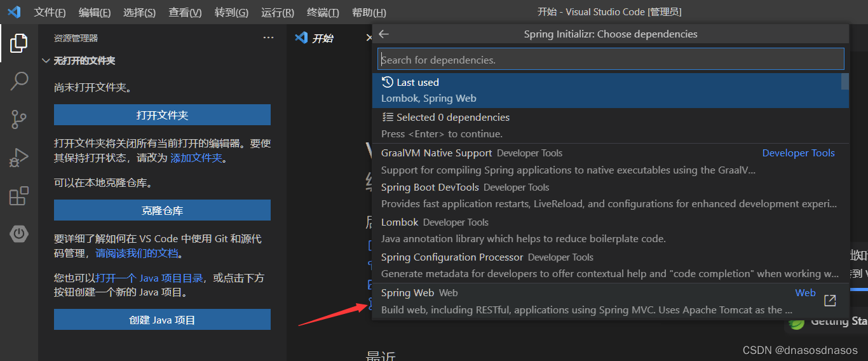The image size is (868, 361).
Task: Choose GraalVM Native Support dependency
Action: [x=611, y=161]
